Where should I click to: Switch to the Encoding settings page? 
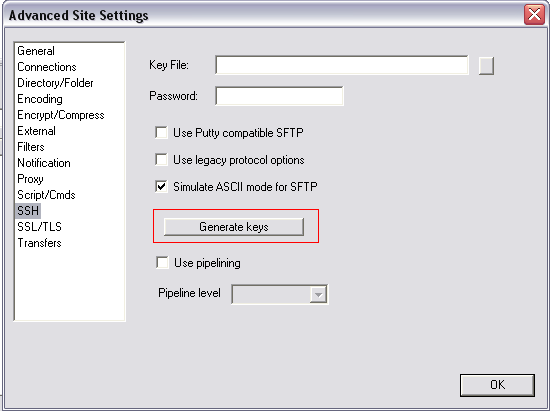40,99
